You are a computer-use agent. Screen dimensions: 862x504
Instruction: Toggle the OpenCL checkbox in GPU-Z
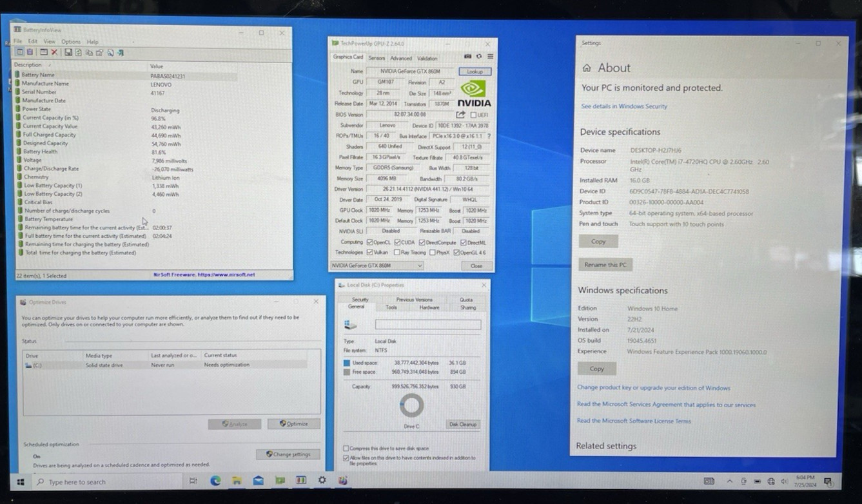369,242
